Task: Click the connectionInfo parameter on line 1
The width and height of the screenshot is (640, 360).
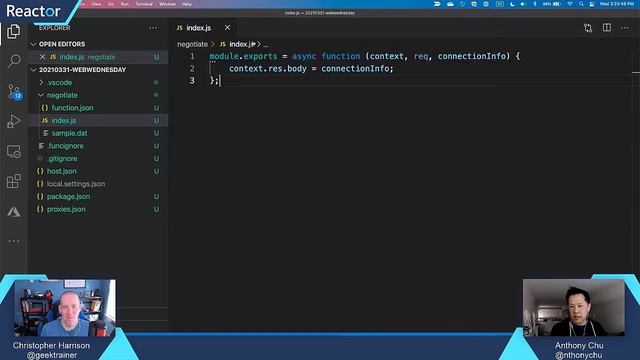Action: point(472,56)
